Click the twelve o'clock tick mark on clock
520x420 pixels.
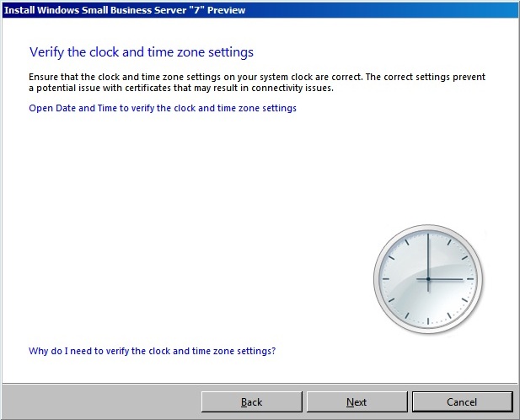tap(428, 236)
